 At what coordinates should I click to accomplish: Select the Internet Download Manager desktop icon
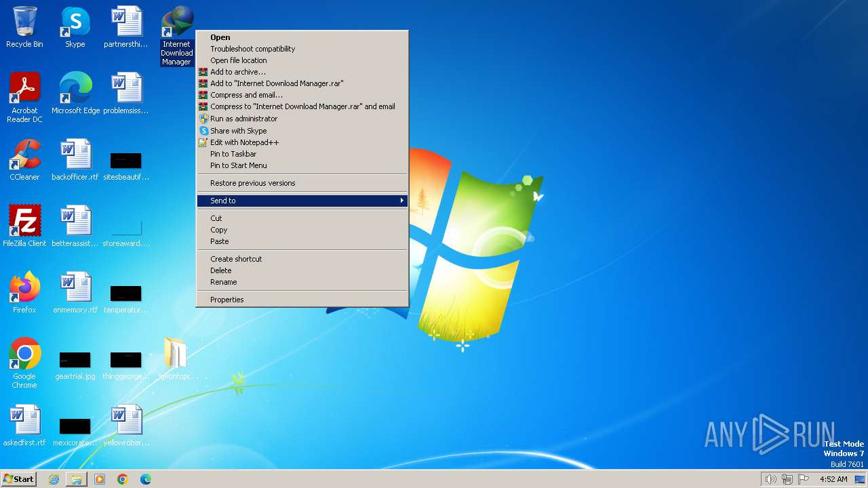tap(176, 36)
